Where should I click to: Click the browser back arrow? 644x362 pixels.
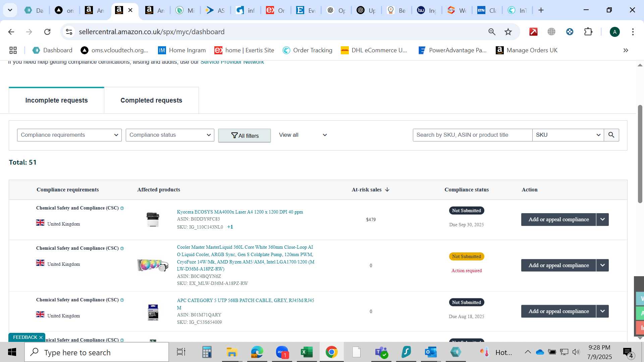[x=11, y=32]
